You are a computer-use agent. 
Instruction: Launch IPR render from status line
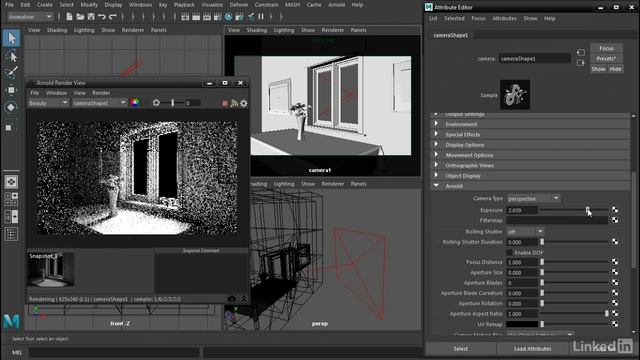coord(207,17)
